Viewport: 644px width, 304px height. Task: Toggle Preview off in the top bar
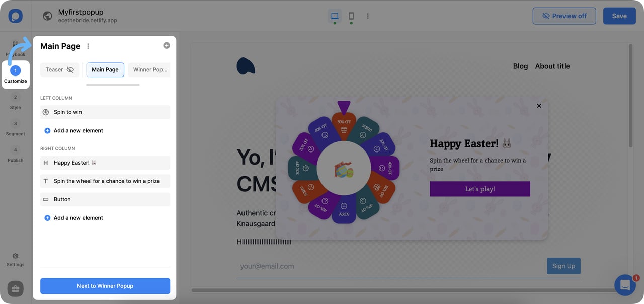(x=564, y=16)
